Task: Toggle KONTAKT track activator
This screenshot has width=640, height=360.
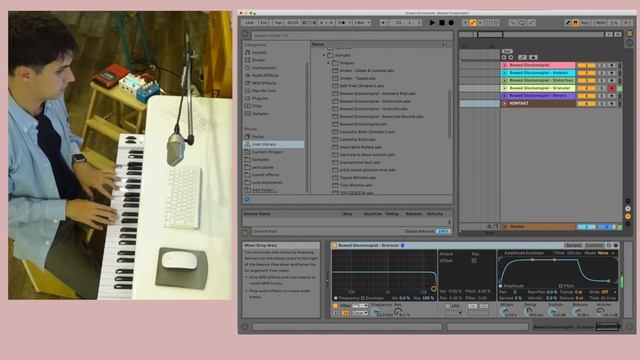Action: tap(587, 104)
